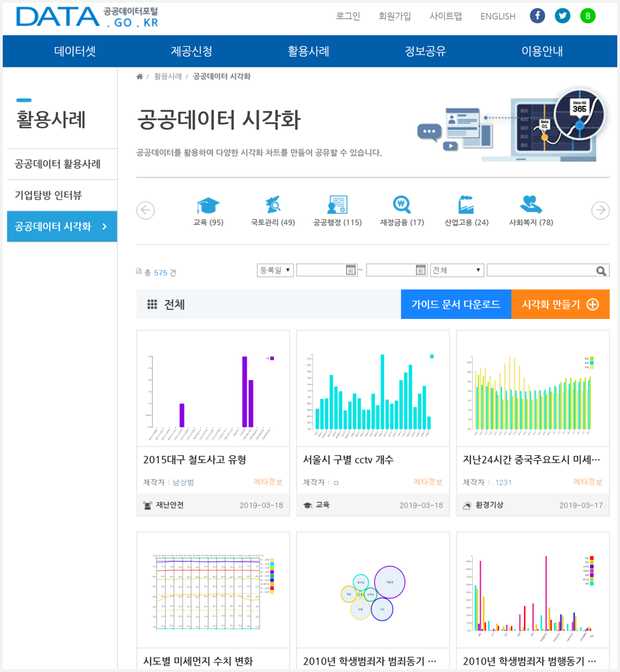
Task: Click 활용사례 breadcrumb link
Action: point(168,77)
